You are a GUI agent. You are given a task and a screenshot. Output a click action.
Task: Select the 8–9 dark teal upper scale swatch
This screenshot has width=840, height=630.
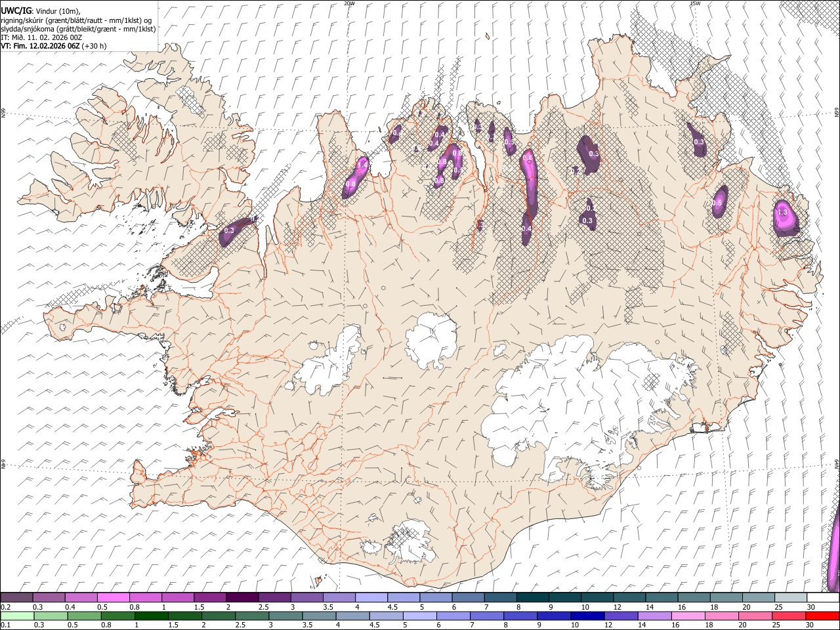(x=532, y=597)
